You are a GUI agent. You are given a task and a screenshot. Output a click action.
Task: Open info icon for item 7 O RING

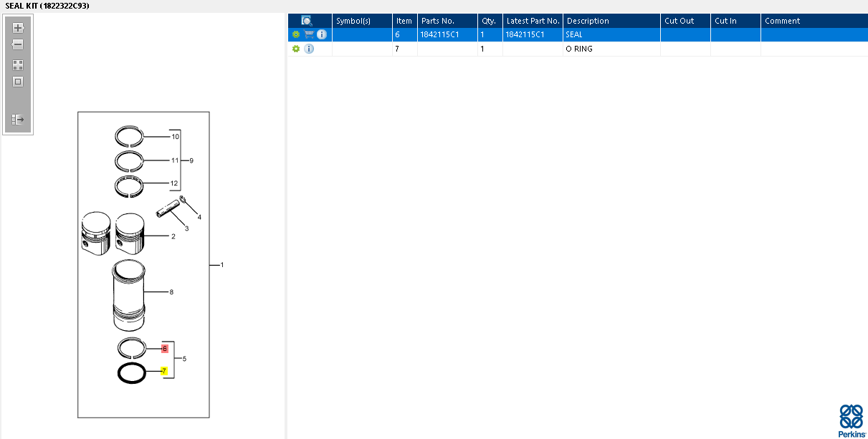point(309,49)
